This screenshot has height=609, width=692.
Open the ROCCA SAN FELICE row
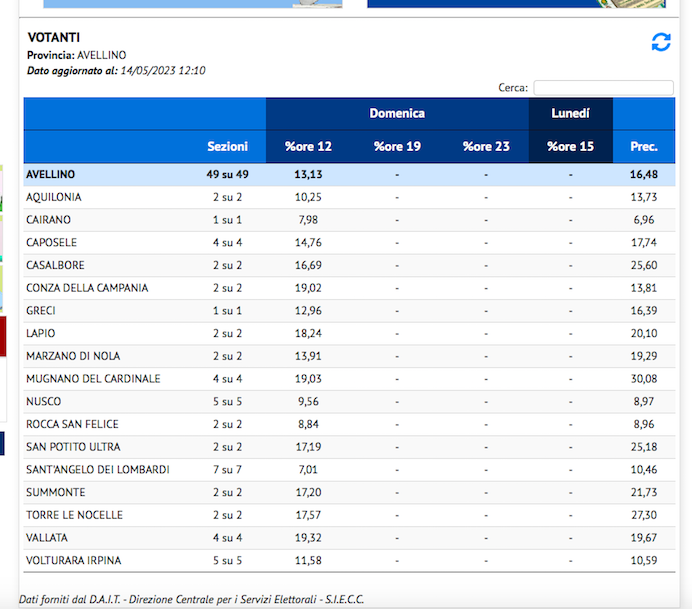(349, 425)
